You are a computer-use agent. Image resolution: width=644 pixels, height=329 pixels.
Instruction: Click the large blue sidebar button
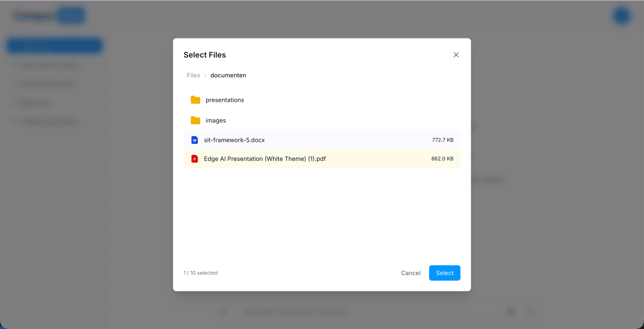(55, 46)
